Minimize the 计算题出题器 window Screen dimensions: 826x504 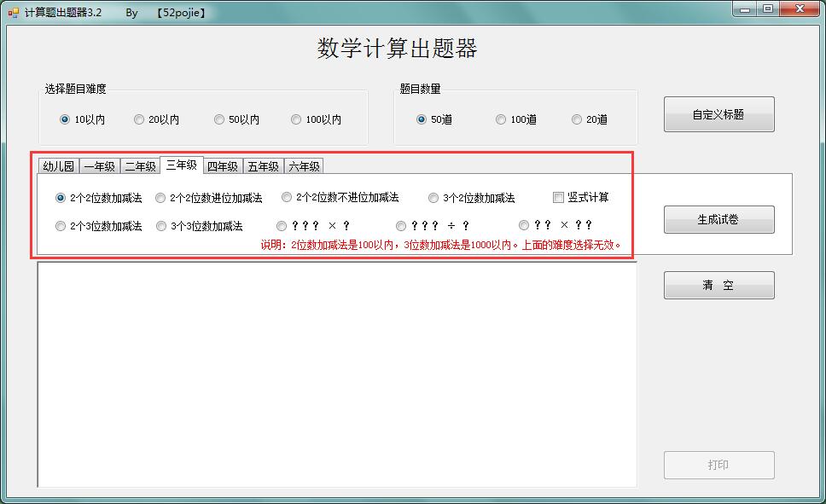[x=745, y=9]
